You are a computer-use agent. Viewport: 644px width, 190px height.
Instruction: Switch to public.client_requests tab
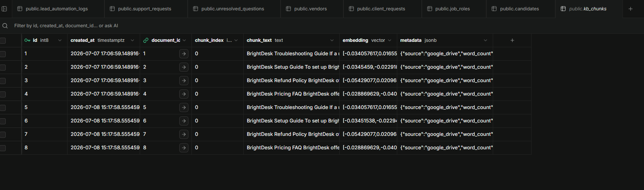[x=383, y=8]
